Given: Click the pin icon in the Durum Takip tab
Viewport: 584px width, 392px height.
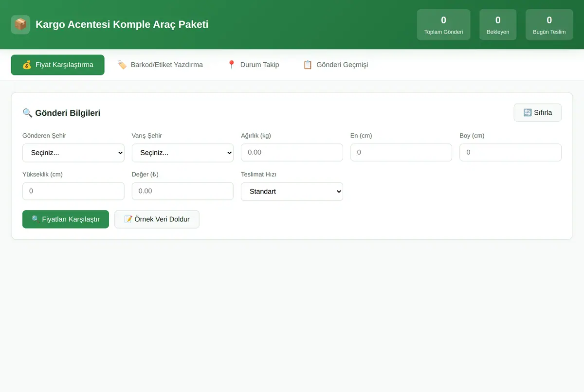Looking at the screenshot, I should point(232,65).
